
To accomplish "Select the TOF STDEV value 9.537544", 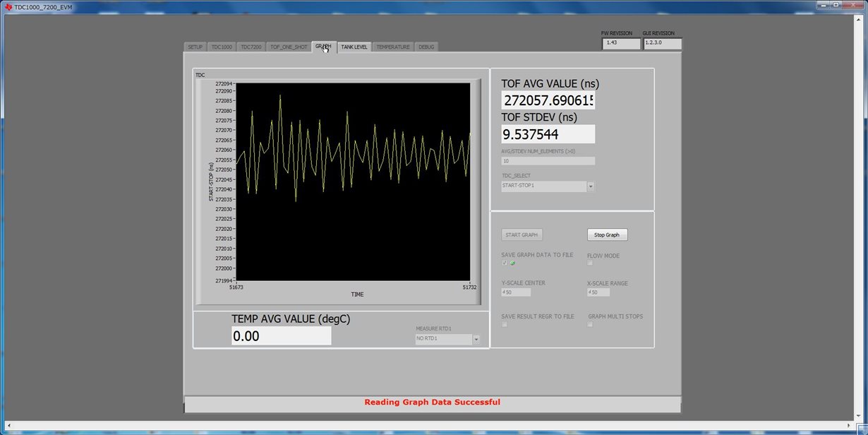I will click(x=548, y=134).
